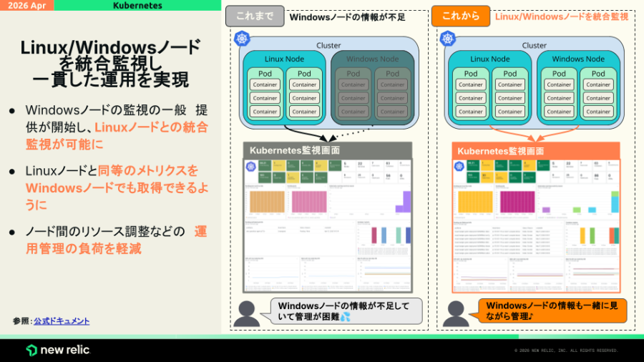Click the grayed-out Windows Node label
Screen dimensions: 644x362
click(x=372, y=59)
